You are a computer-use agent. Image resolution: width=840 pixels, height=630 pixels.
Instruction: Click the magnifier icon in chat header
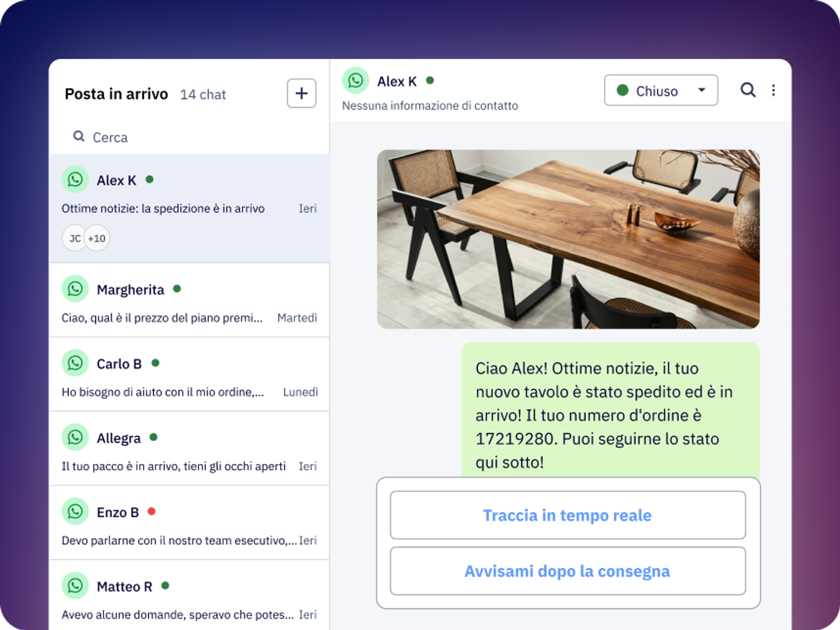[748, 90]
